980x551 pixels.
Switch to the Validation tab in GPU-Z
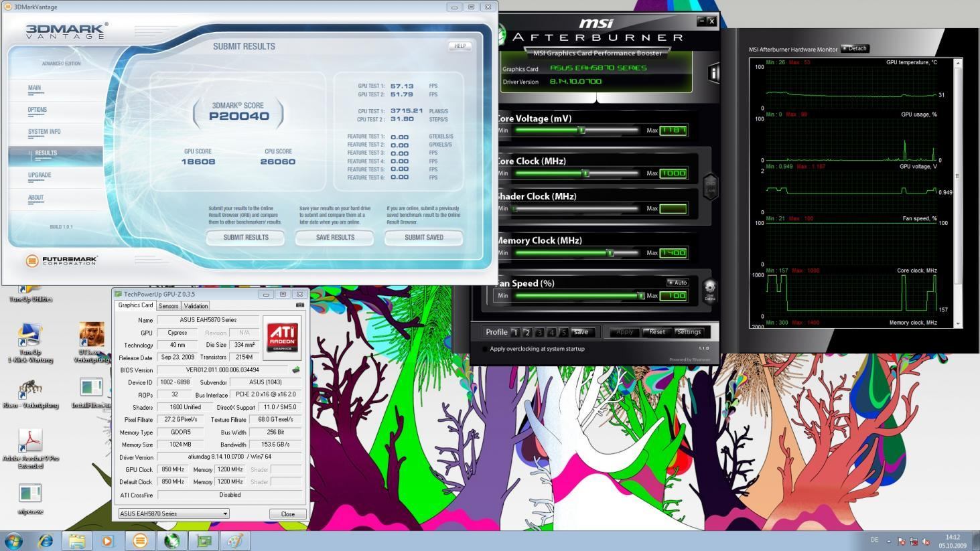[196, 306]
